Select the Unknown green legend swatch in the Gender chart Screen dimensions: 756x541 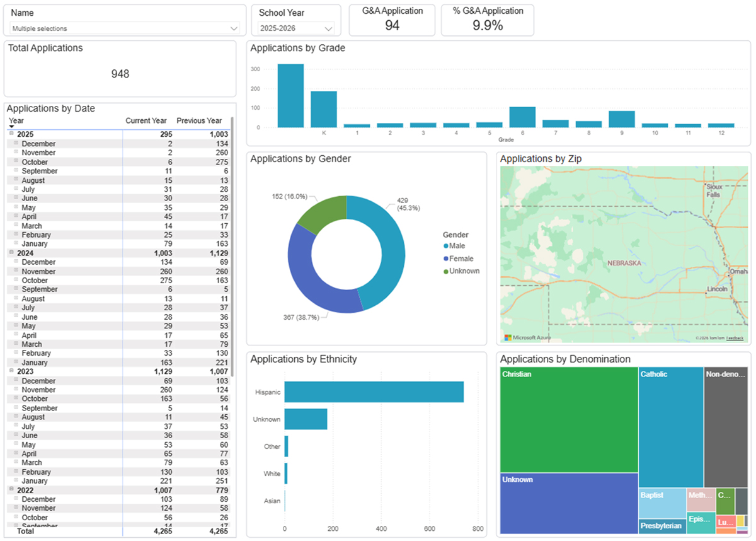(446, 271)
